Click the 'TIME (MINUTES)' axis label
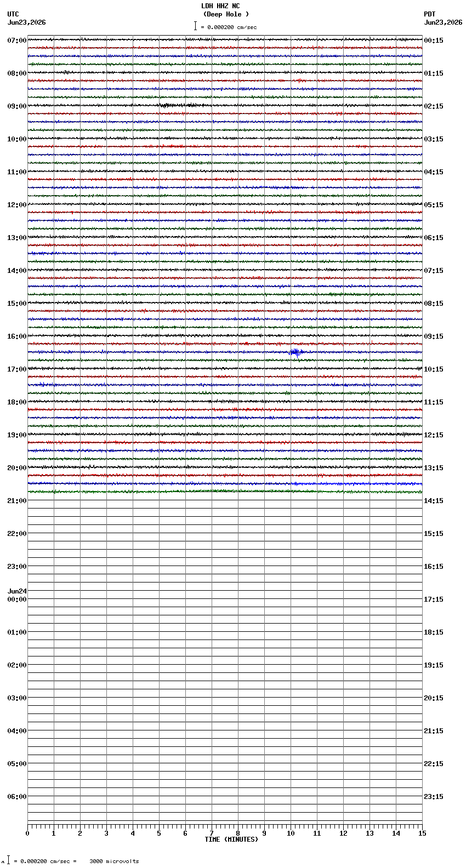 coord(231,840)
